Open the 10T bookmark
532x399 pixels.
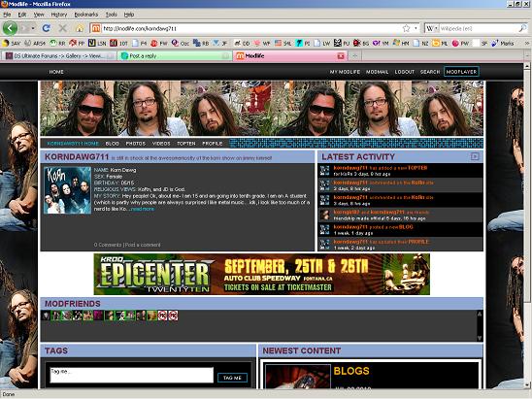(119, 43)
